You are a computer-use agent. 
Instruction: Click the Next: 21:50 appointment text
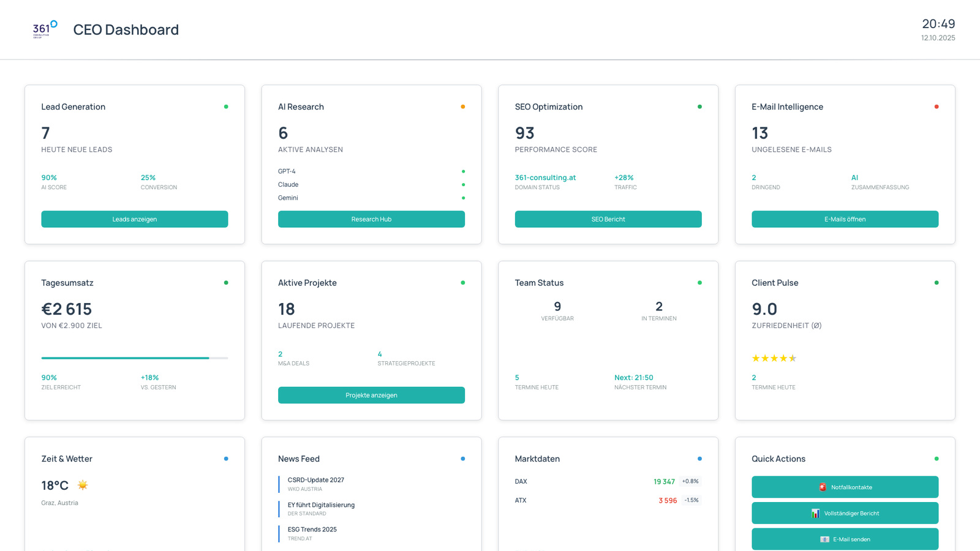pyautogui.click(x=634, y=378)
